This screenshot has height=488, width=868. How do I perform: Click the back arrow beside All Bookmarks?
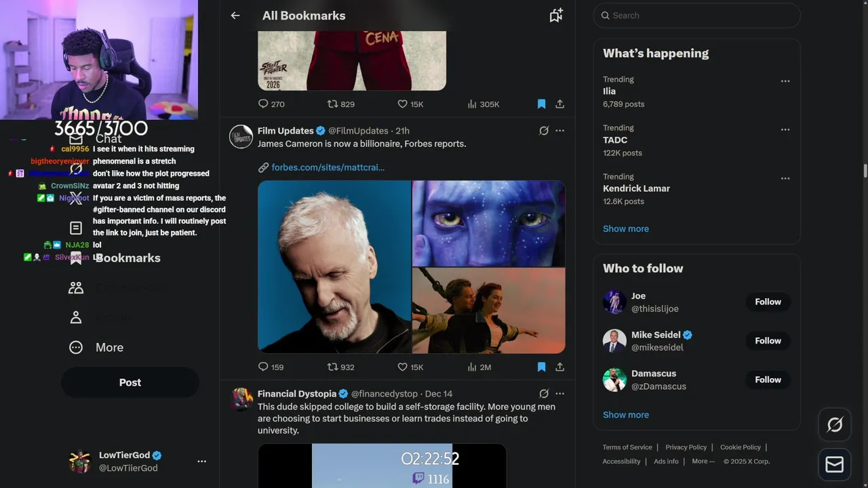click(235, 16)
